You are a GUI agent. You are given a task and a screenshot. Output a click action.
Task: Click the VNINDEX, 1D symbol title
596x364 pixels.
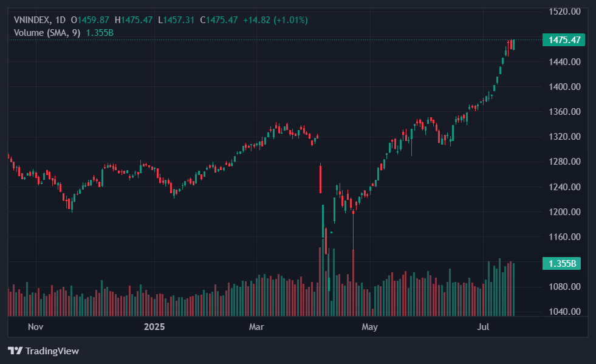[x=39, y=20]
